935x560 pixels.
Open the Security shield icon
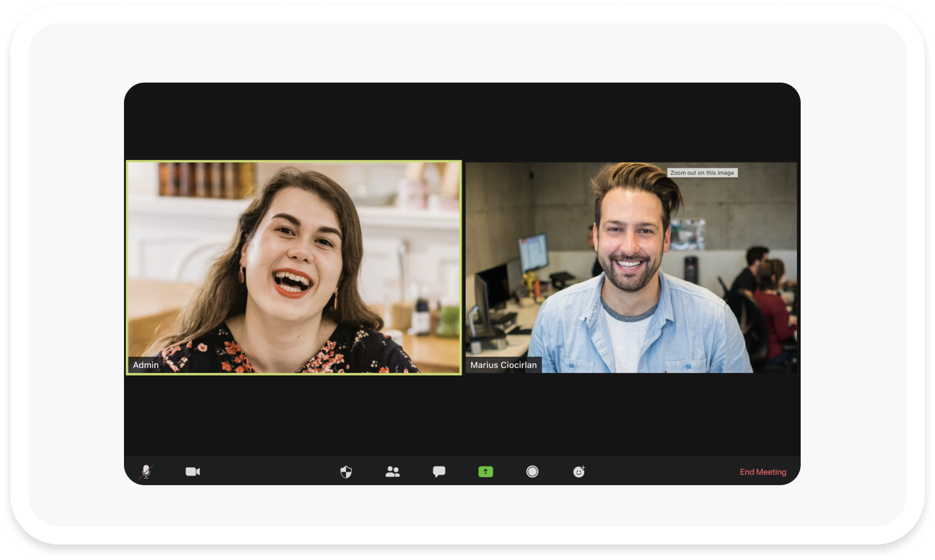(x=346, y=472)
